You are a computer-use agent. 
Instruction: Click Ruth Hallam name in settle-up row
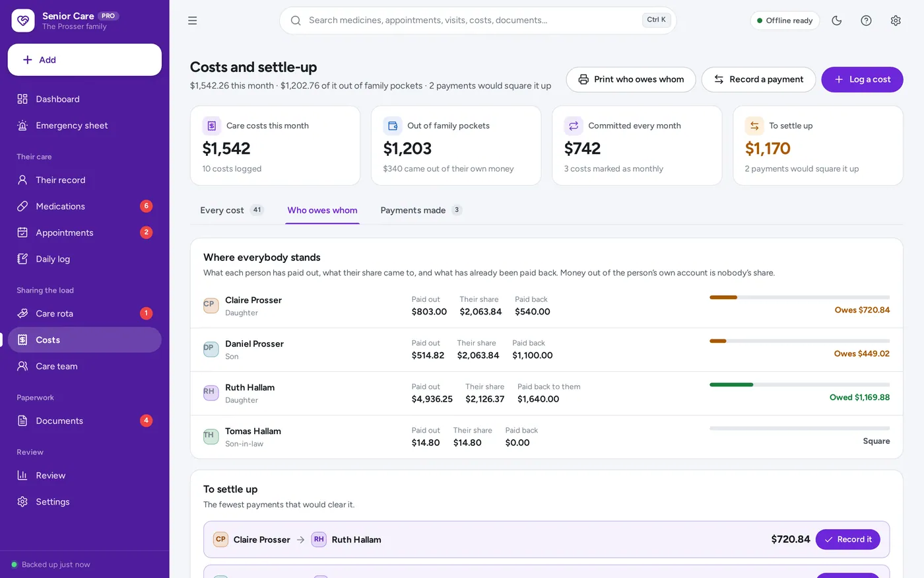click(356, 540)
